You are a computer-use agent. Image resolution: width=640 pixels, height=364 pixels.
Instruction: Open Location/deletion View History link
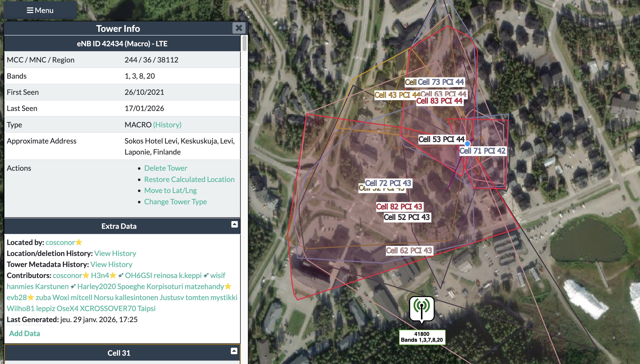coord(115,253)
